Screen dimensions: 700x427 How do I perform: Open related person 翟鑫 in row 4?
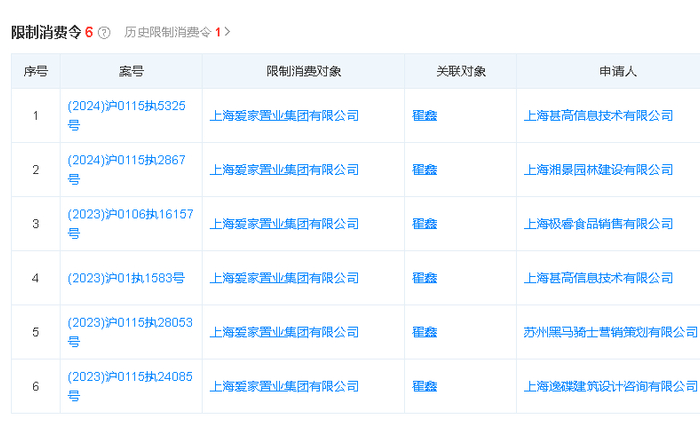tap(425, 278)
